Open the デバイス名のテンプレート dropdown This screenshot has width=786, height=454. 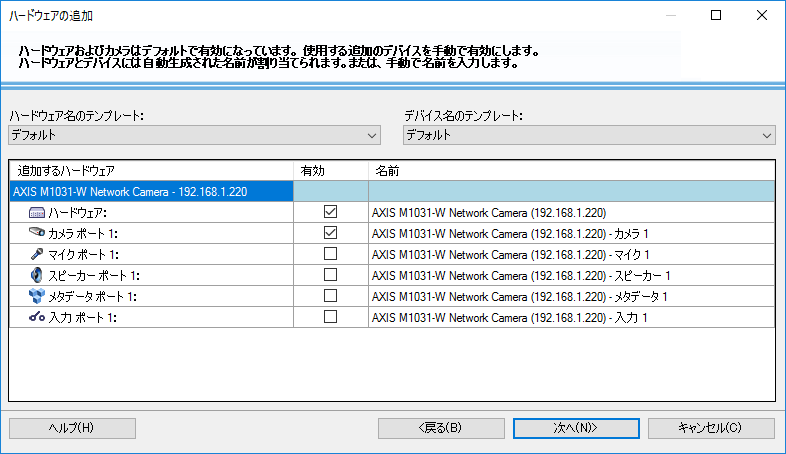pos(589,135)
